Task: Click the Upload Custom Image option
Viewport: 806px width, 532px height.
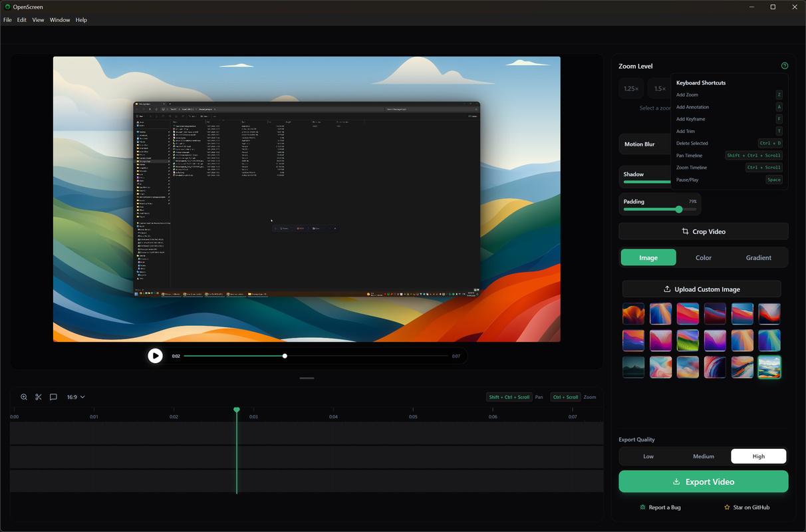Action: click(702, 289)
